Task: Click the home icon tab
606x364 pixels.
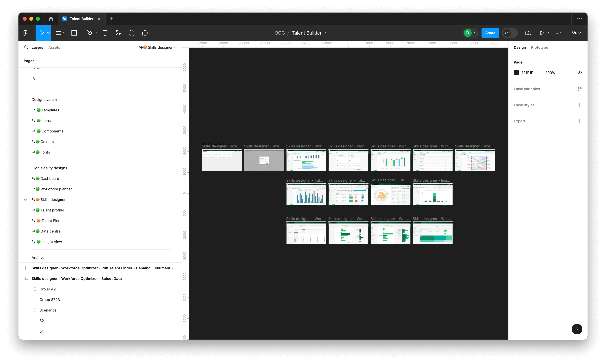Action: pos(51,19)
